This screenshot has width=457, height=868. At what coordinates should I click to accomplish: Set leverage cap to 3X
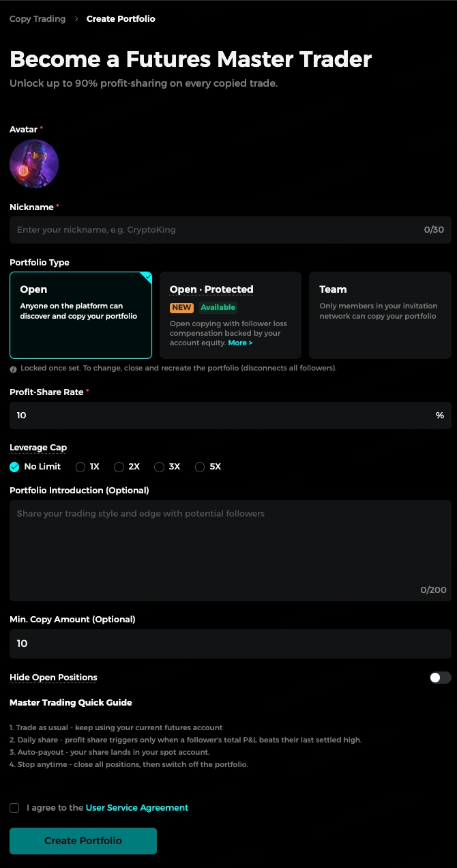point(167,467)
